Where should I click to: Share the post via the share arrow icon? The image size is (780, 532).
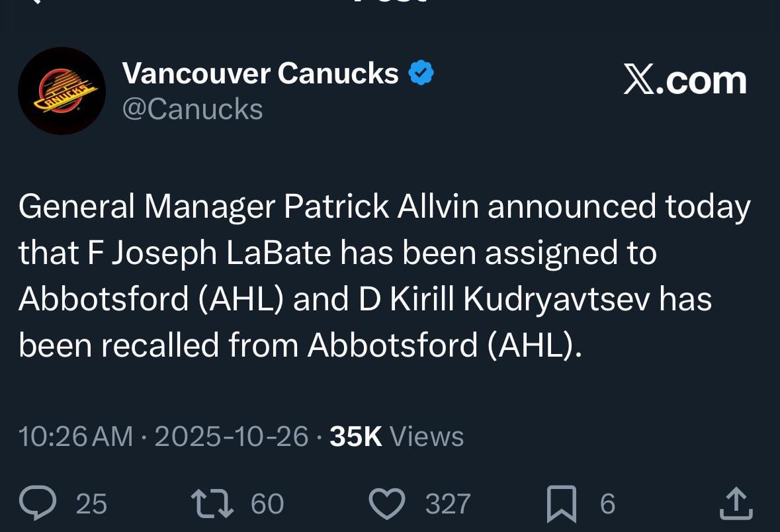[x=736, y=503]
